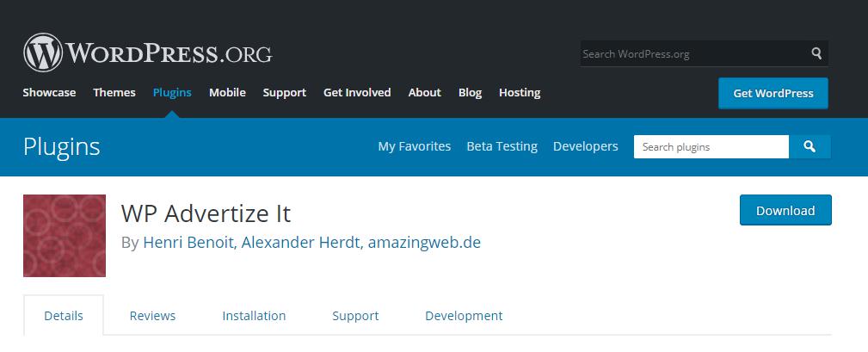Switch to the Development tab
868x352 pixels.
click(x=464, y=316)
